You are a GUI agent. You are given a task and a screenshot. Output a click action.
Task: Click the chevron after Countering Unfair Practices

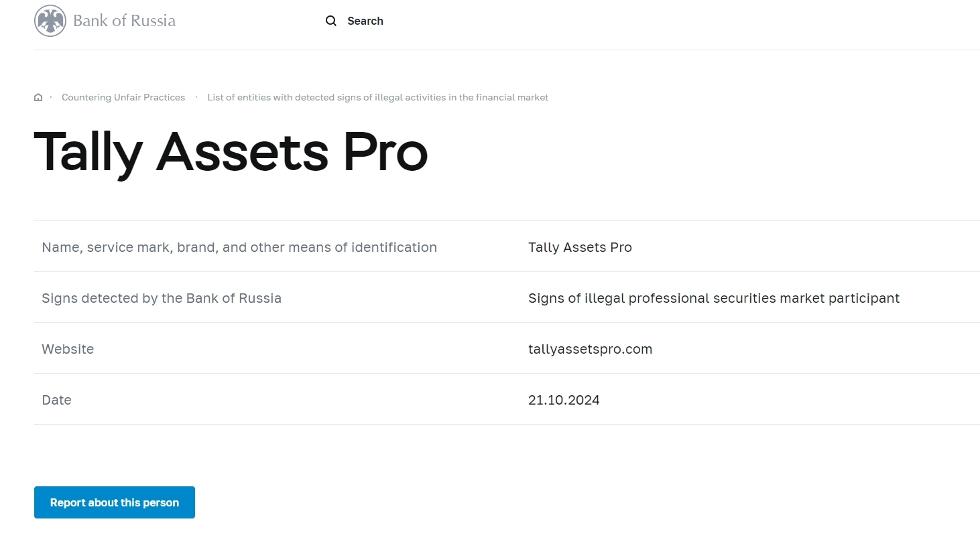point(196,97)
